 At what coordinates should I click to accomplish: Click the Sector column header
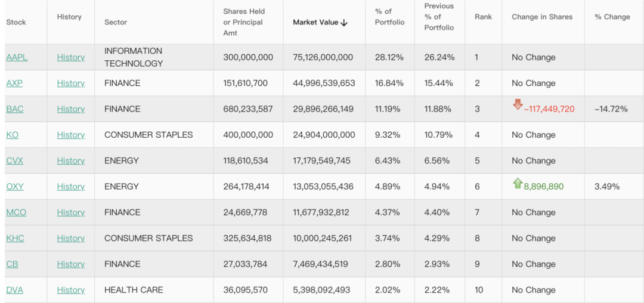(x=116, y=22)
